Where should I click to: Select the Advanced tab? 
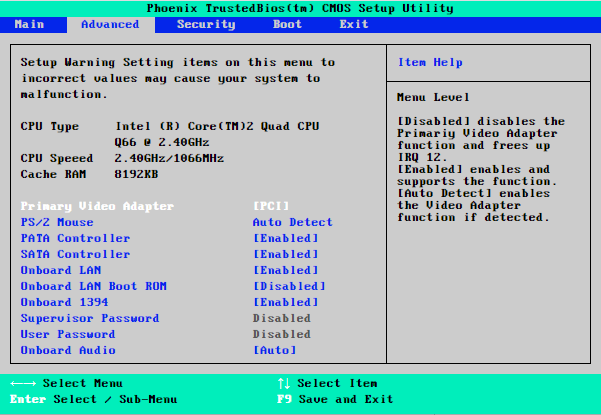tap(110, 25)
